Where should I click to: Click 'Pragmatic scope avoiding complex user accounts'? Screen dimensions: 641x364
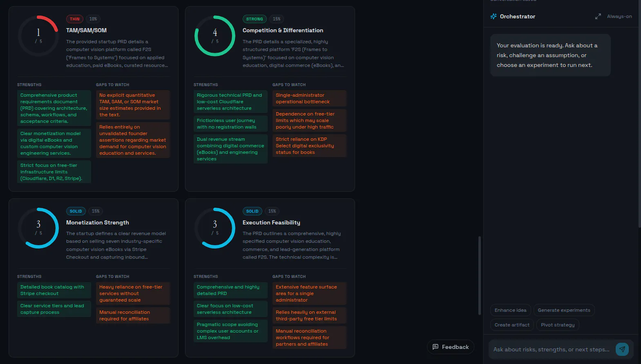(230, 331)
